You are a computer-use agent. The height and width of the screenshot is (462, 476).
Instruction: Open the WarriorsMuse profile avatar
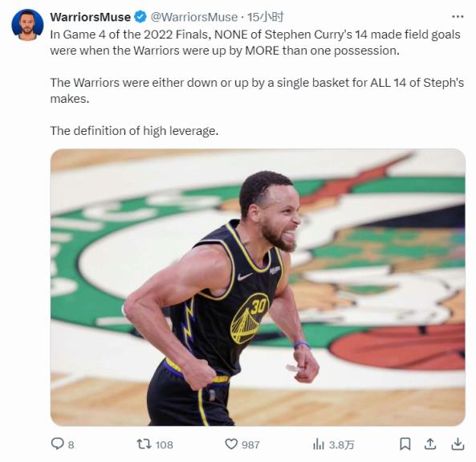click(27, 25)
